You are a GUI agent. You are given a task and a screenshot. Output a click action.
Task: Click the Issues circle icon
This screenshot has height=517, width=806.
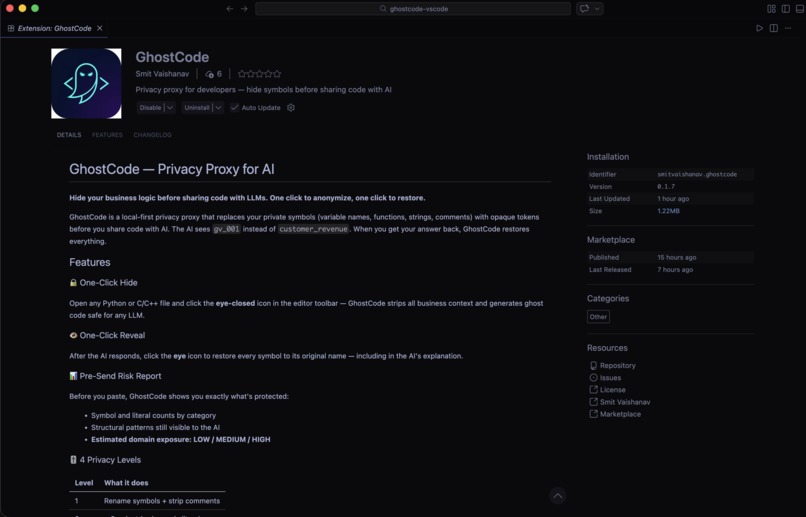tap(593, 378)
